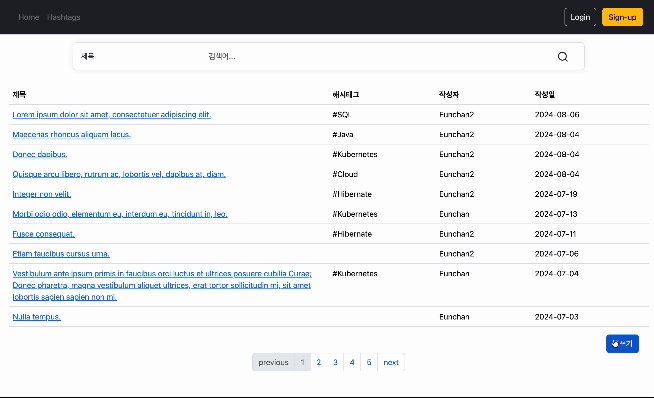Click the date 2024-07-13
The height and width of the screenshot is (398, 654).
coord(556,214)
